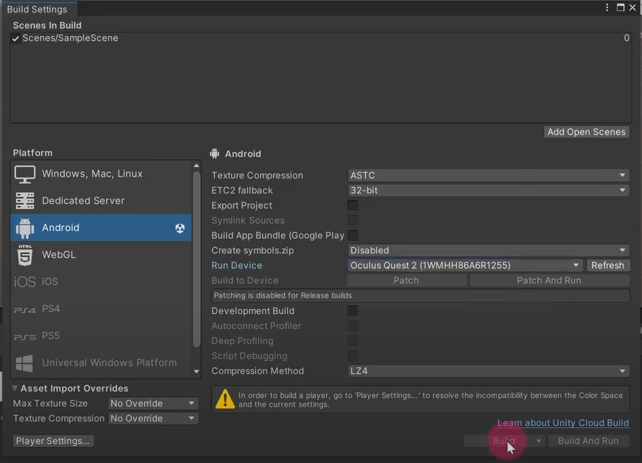Open the Asset Import Texture Compression dropdown

tap(153, 418)
